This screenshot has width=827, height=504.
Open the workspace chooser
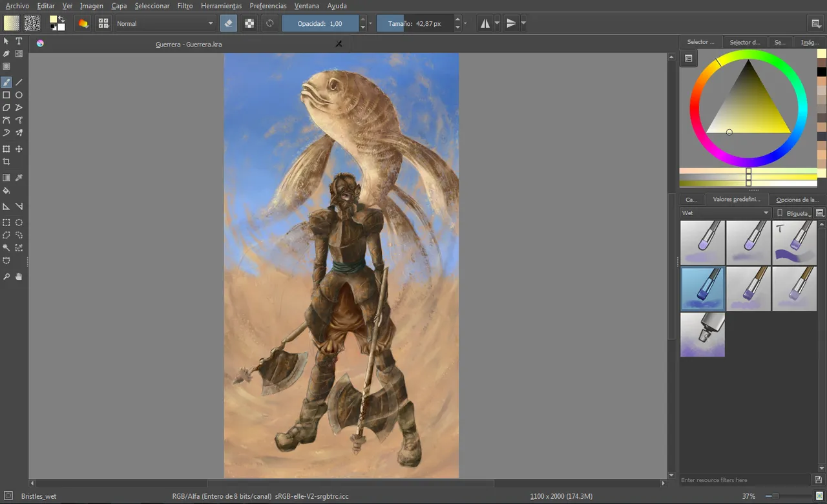point(816,23)
